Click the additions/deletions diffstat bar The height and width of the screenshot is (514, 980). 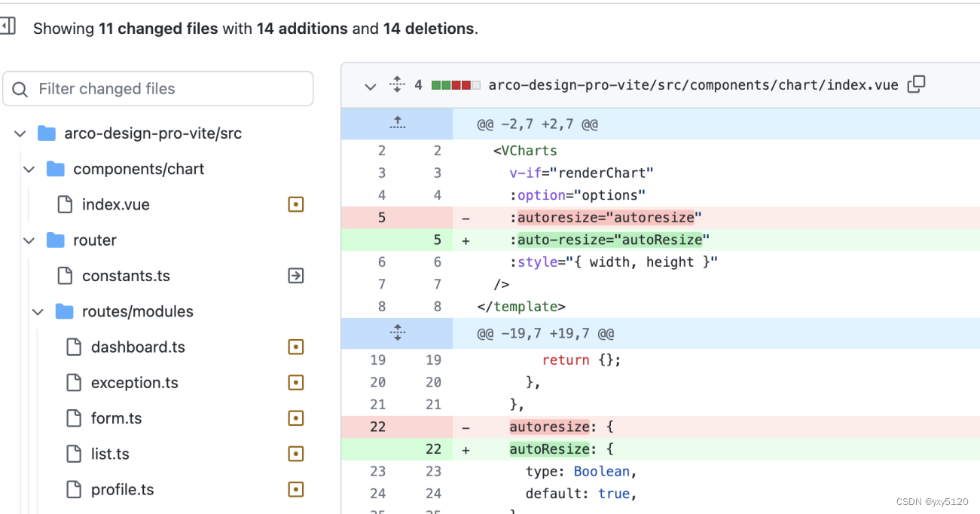click(455, 85)
